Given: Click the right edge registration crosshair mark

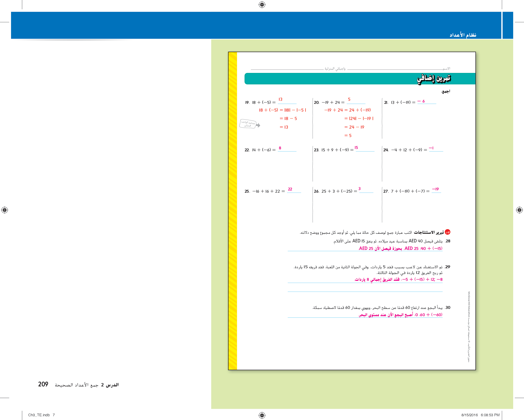Looking at the screenshot, I should [519, 210].
